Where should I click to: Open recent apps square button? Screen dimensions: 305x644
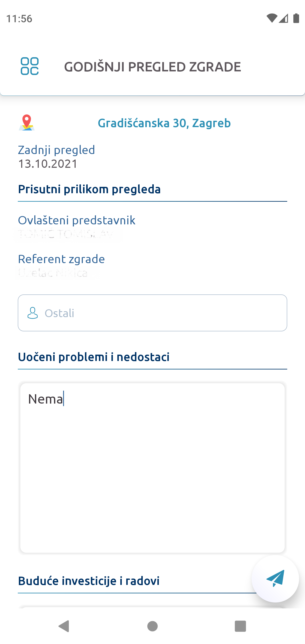click(x=240, y=626)
